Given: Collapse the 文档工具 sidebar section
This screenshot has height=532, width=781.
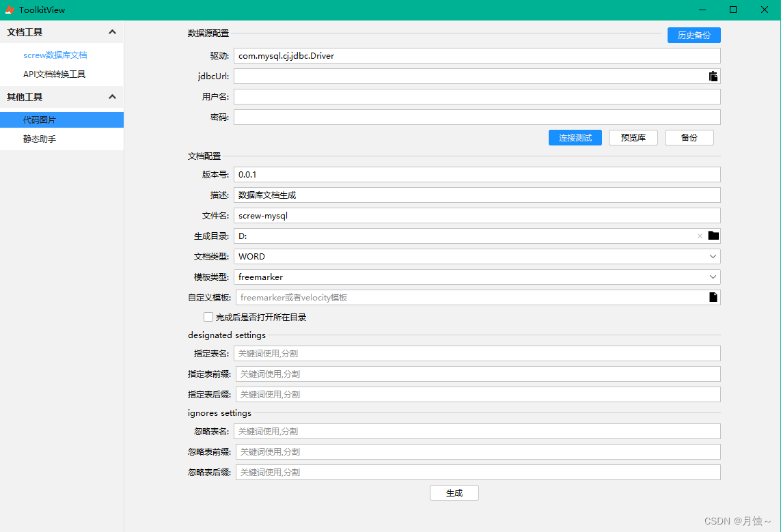Looking at the screenshot, I should 112,32.
